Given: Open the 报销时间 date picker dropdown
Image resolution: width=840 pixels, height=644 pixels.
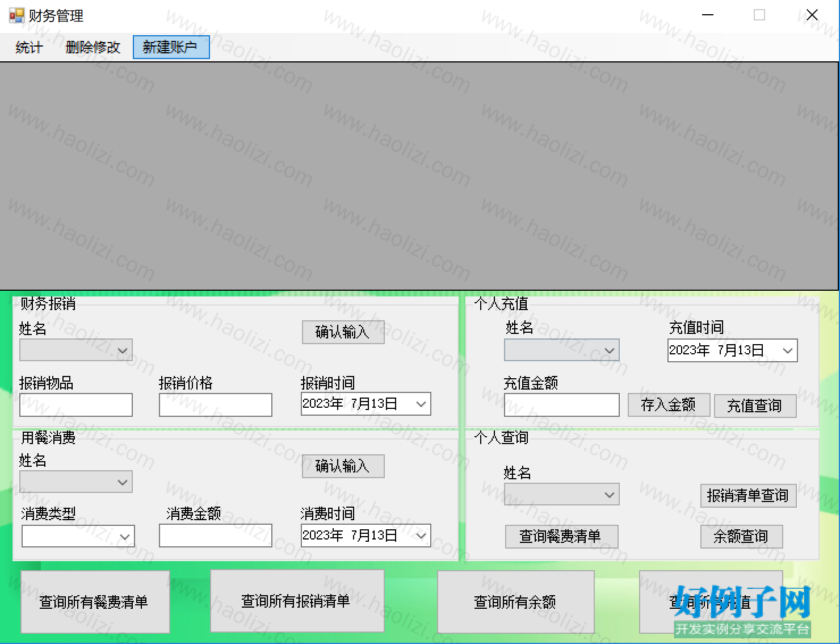Looking at the screenshot, I should 421,404.
